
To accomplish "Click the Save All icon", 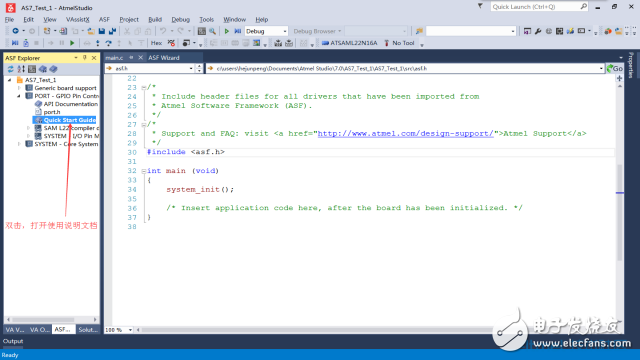I will pos(112,31).
